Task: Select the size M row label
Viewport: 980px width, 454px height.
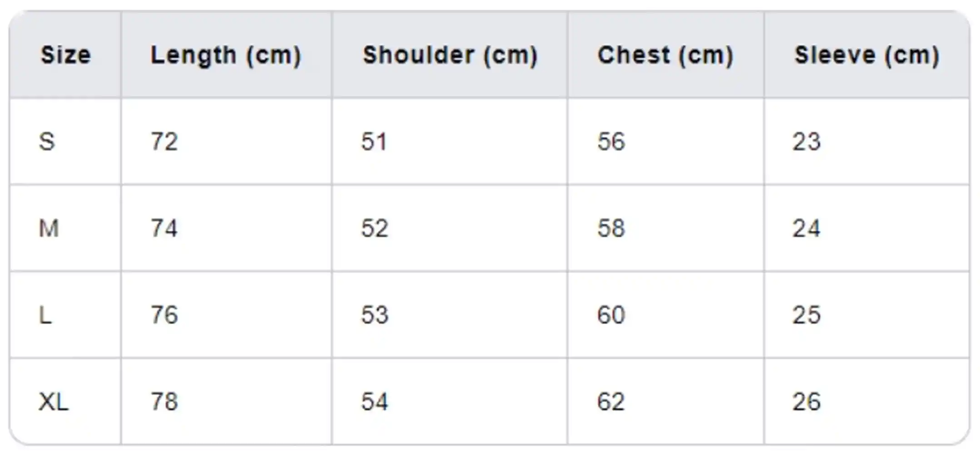Action: pos(49,228)
